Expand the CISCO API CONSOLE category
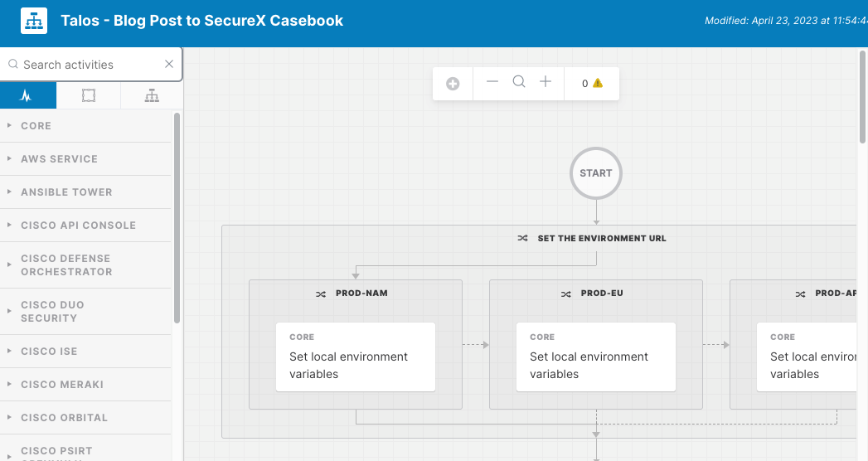This screenshot has height=461, width=868. (85, 226)
